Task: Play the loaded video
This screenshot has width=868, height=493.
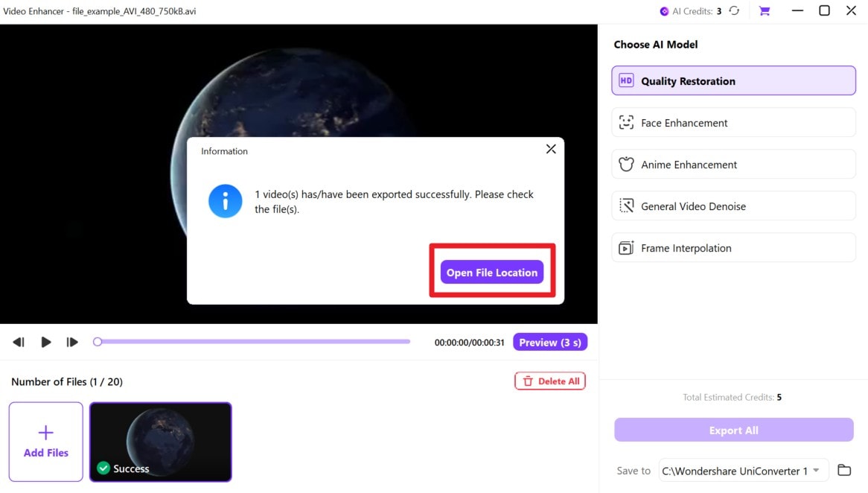Action: 45,341
